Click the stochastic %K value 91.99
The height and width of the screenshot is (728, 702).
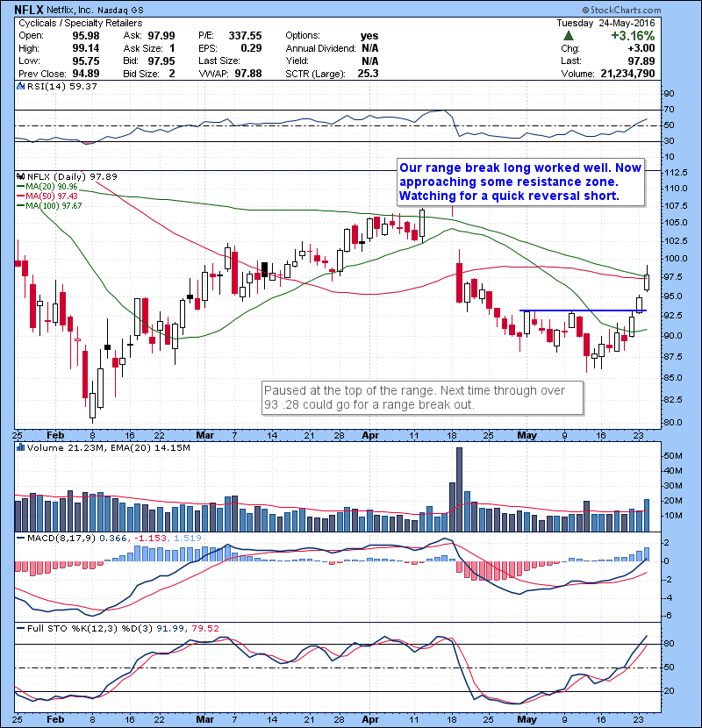tap(169, 628)
